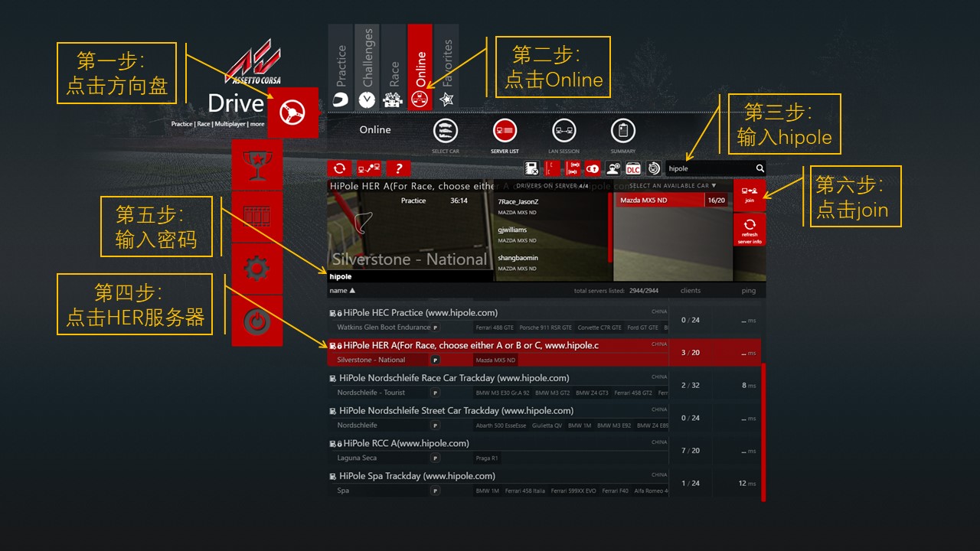The width and height of the screenshot is (980, 551).
Task: Toggle the driver filter icon
Action: pyautogui.click(x=612, y=168)
